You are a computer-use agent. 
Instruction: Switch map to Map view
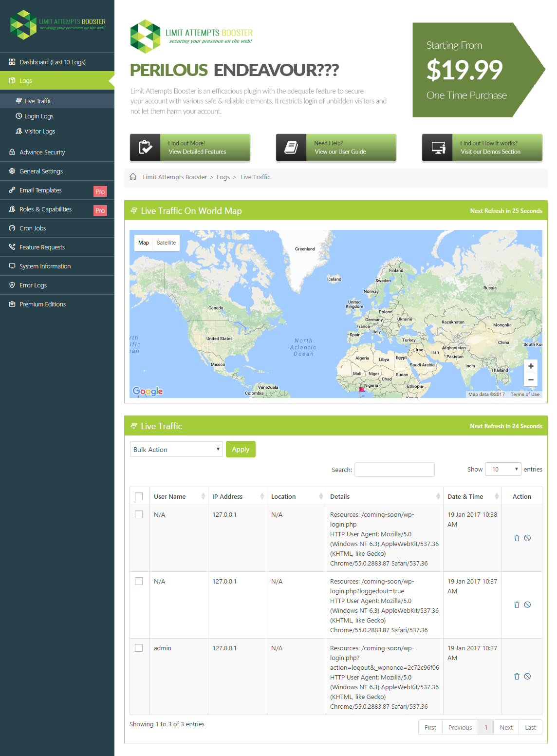144,243
